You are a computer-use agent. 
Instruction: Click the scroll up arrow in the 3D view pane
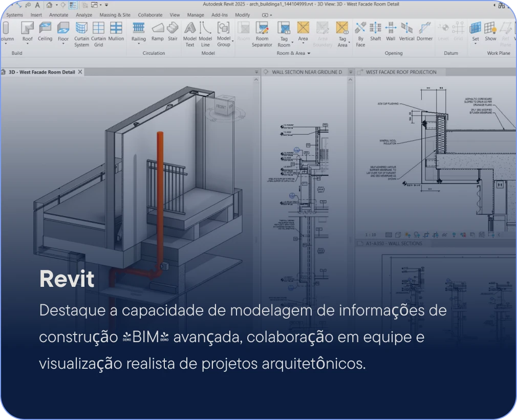256,80
